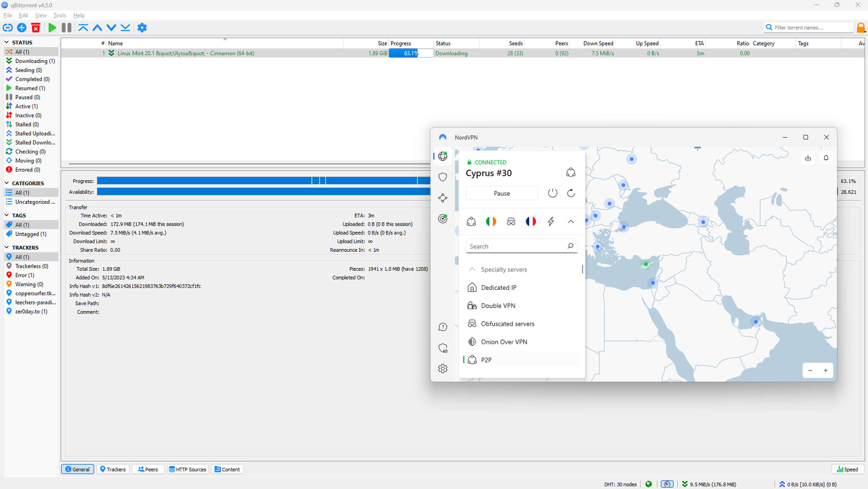Collapse the TRACKERS sidebar section

[6, 247]
